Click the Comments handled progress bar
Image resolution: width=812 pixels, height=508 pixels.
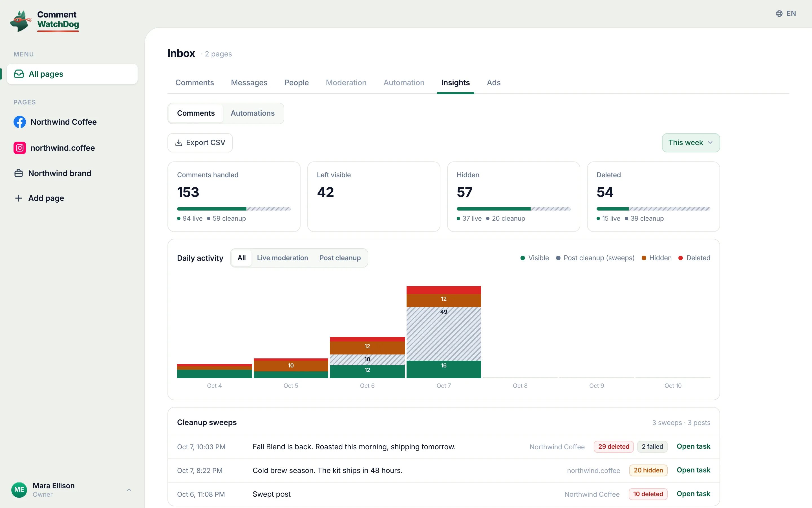click(x=233, y=209)
